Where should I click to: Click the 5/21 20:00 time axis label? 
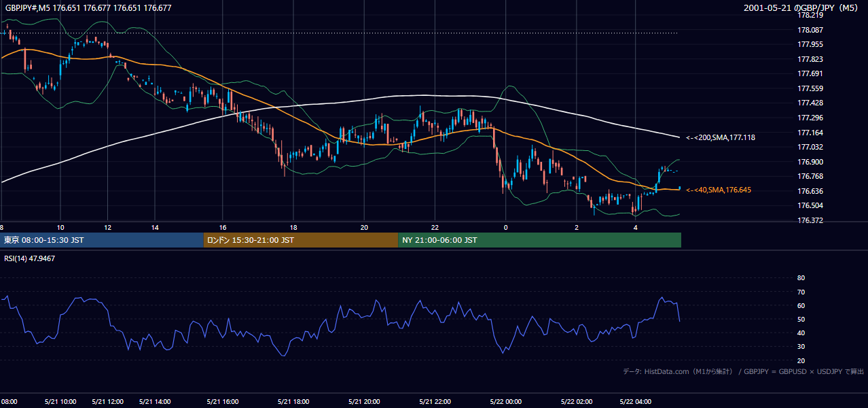click(365, 402)
